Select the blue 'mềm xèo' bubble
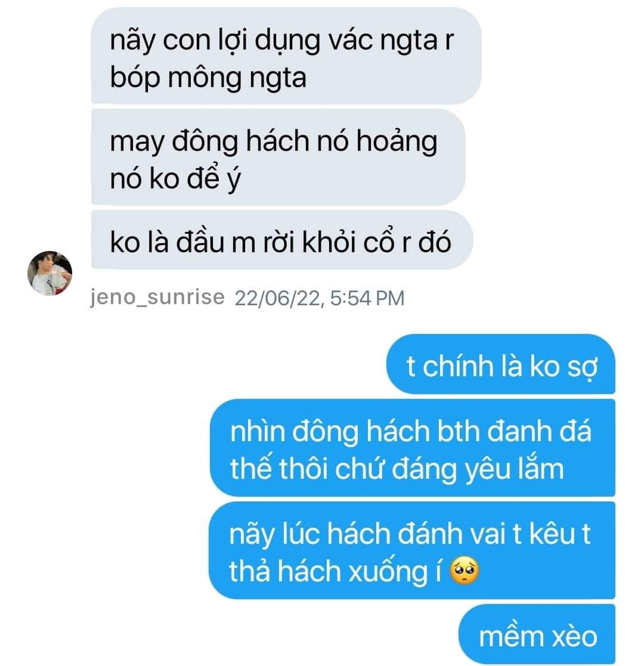 point(537,634)
